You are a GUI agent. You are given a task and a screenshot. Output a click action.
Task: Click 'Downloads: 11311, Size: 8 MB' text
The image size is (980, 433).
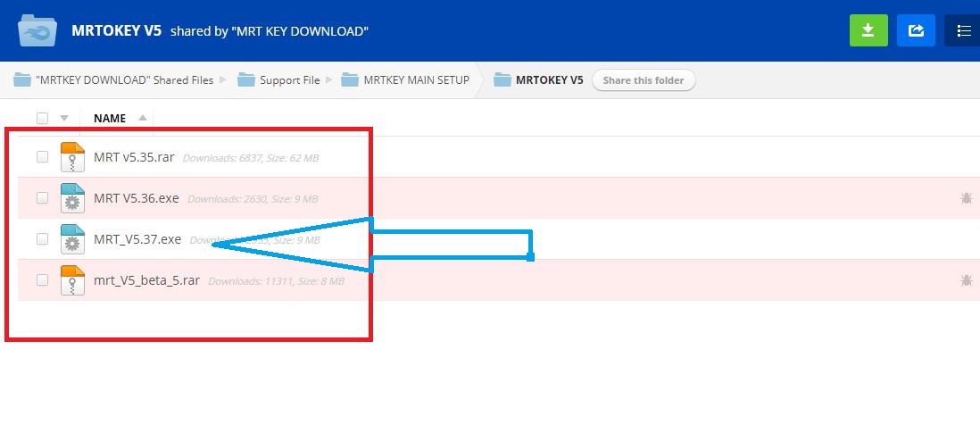click(277, 282)
